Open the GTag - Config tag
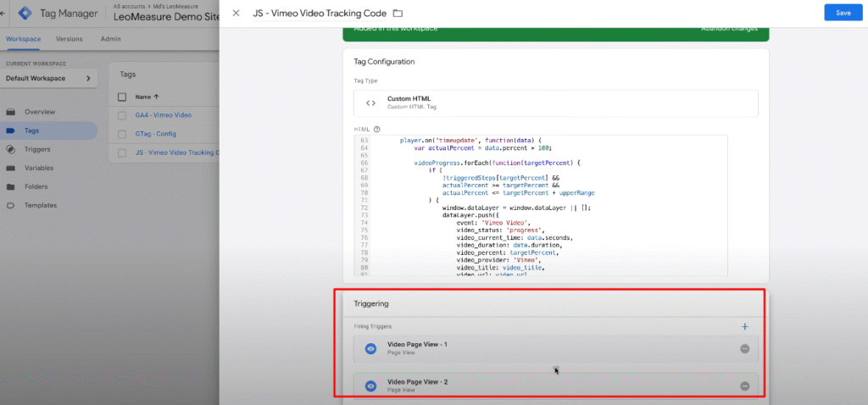The height and width of the screenshot is (405, 868). click(155, 135)
